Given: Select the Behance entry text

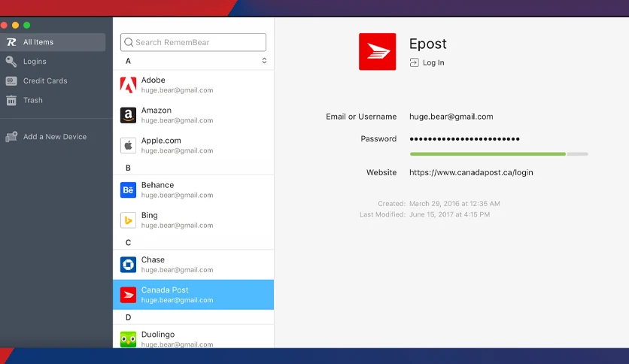Looking at the screenshot, I should (x=177, y=190).
